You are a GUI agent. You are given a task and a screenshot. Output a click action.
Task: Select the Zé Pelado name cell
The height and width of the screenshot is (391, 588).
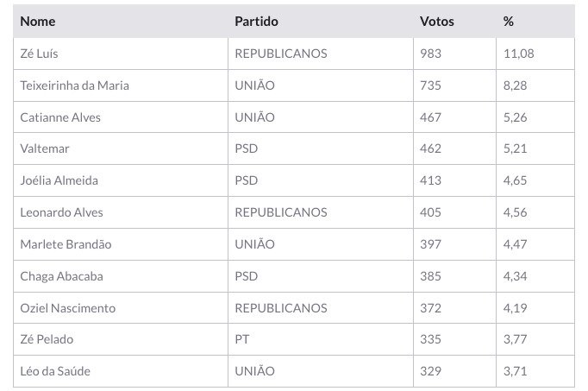45,339
